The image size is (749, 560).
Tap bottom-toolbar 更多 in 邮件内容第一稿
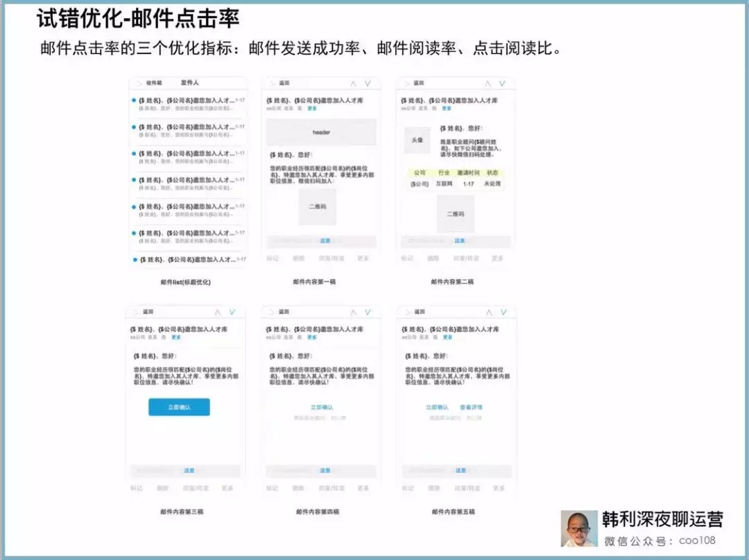point(363,259)
